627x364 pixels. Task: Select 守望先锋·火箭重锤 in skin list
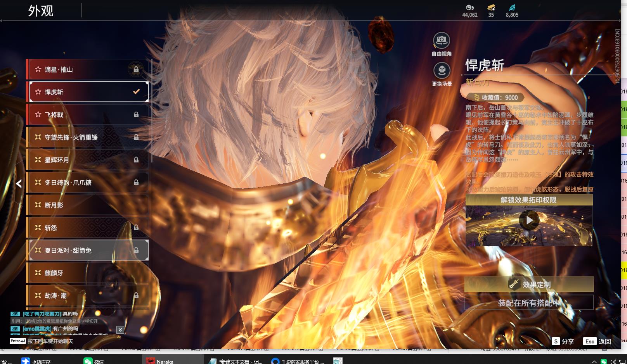(87, 137)
